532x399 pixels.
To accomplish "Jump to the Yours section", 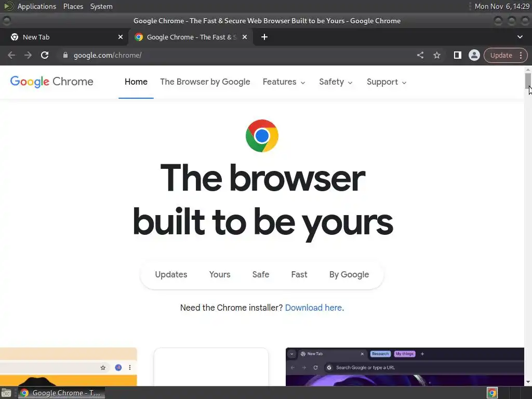I will [220, 274].
